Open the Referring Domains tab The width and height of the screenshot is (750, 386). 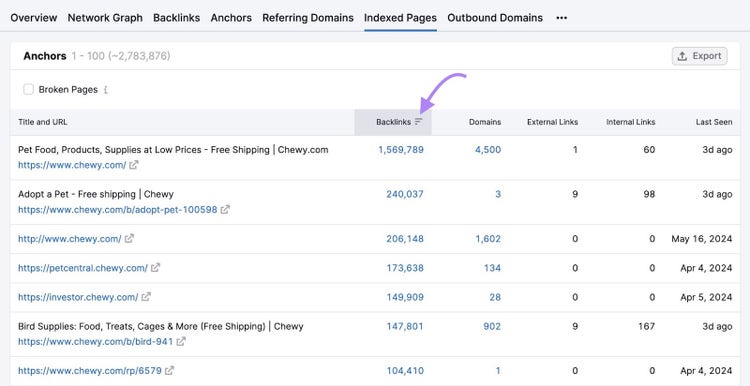(x=308, y=18)
